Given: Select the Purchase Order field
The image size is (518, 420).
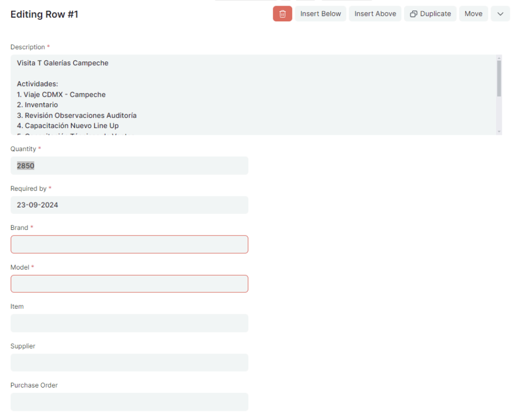Looking at the screenshot, I should pos(129,402).
